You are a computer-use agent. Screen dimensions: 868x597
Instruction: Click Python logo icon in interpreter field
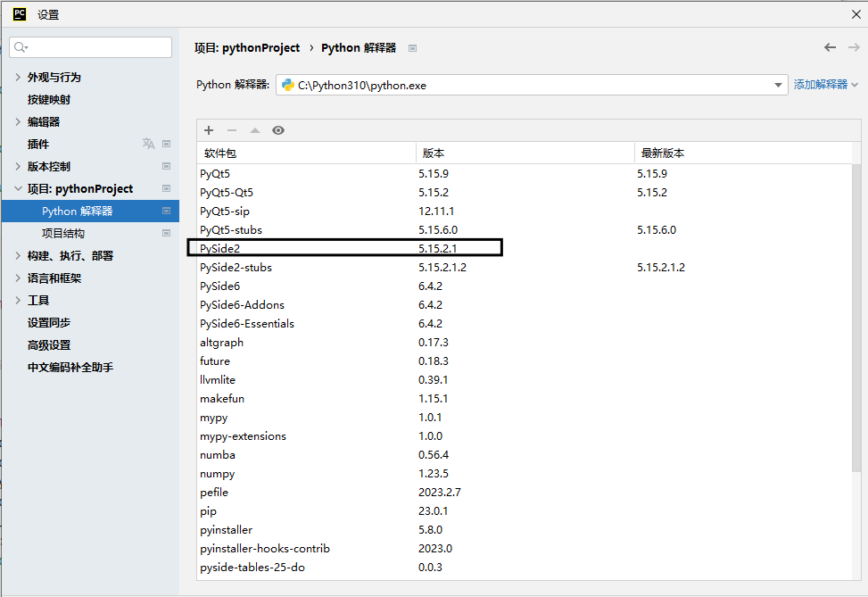(x=288, y=85)
